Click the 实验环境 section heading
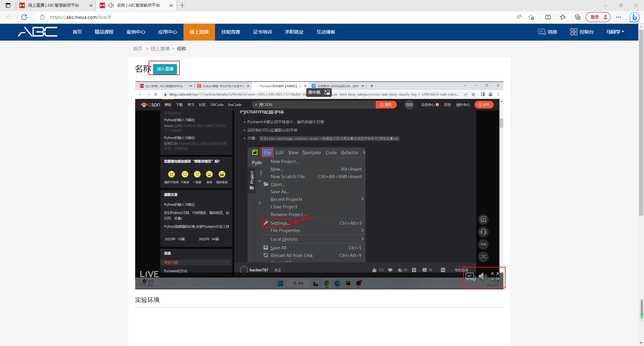 tap(147, 300)
